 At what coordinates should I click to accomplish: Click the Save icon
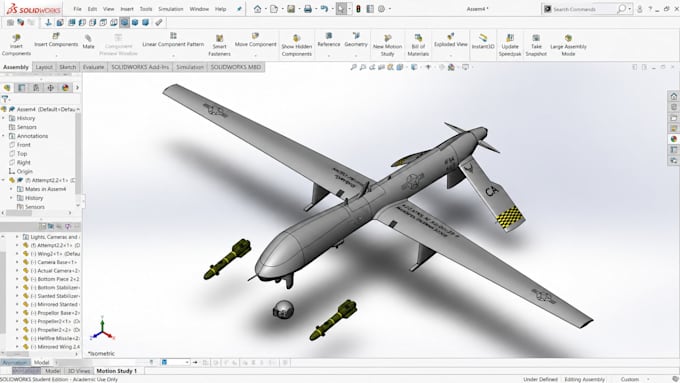click(x=291, y=9)
